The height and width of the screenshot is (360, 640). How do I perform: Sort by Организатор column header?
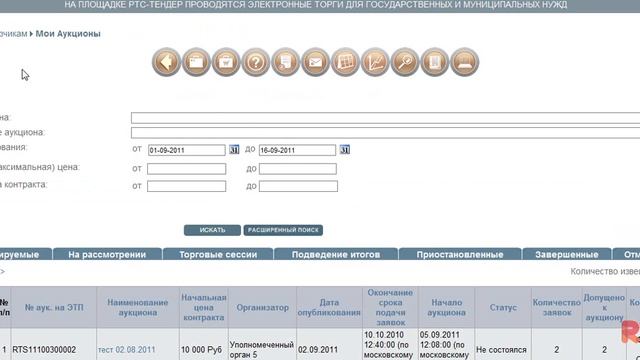[x=262, y=307]
